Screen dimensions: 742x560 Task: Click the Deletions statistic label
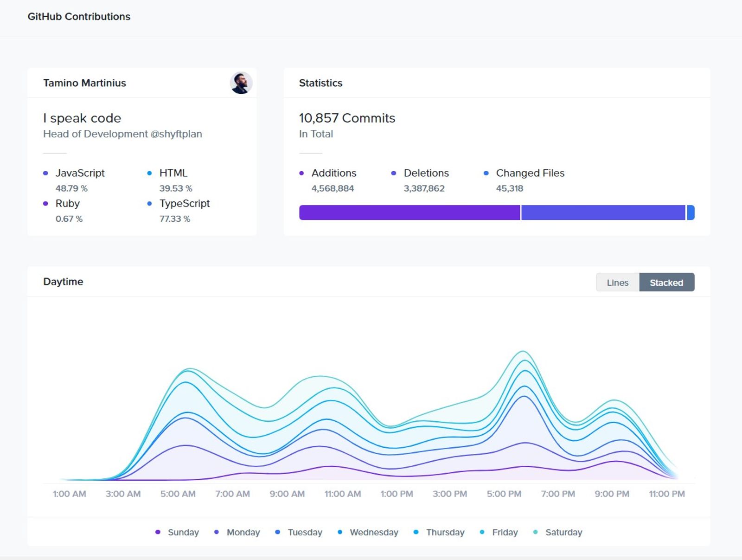426,173
